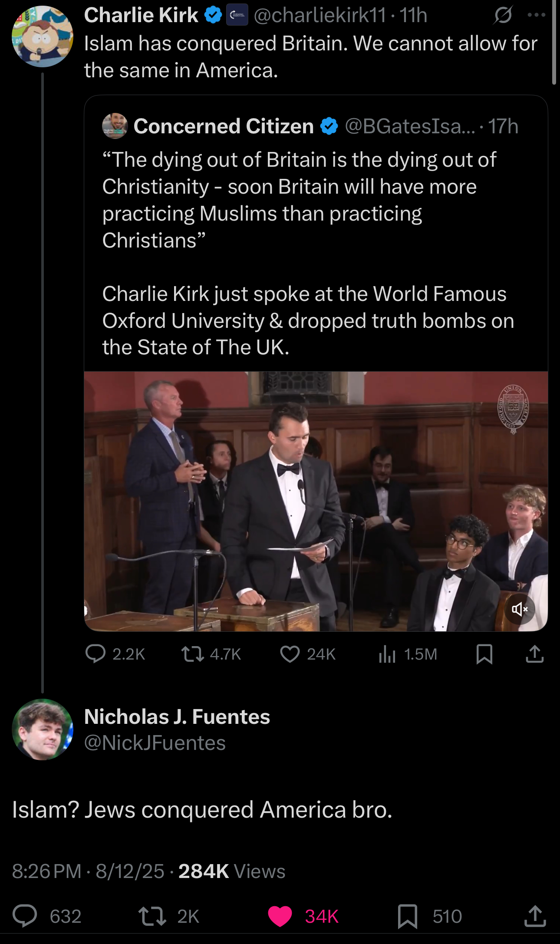
Task: Bookmark Charlie Kirk's post
Action: (484, 654)
